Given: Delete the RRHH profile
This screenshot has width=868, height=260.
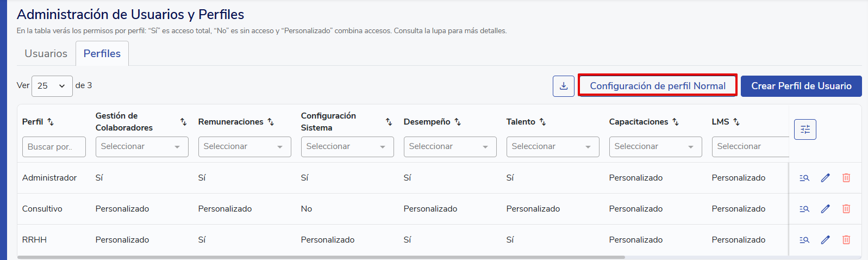Looking at the screenshot, I should [846, 240].
